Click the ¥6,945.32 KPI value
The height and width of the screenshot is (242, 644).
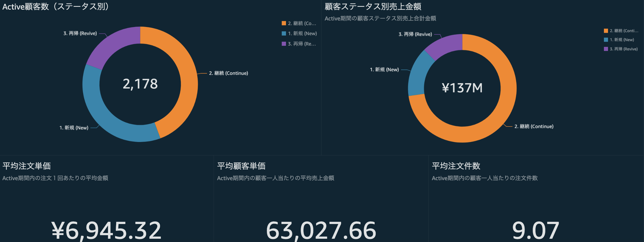coord(106,230)
